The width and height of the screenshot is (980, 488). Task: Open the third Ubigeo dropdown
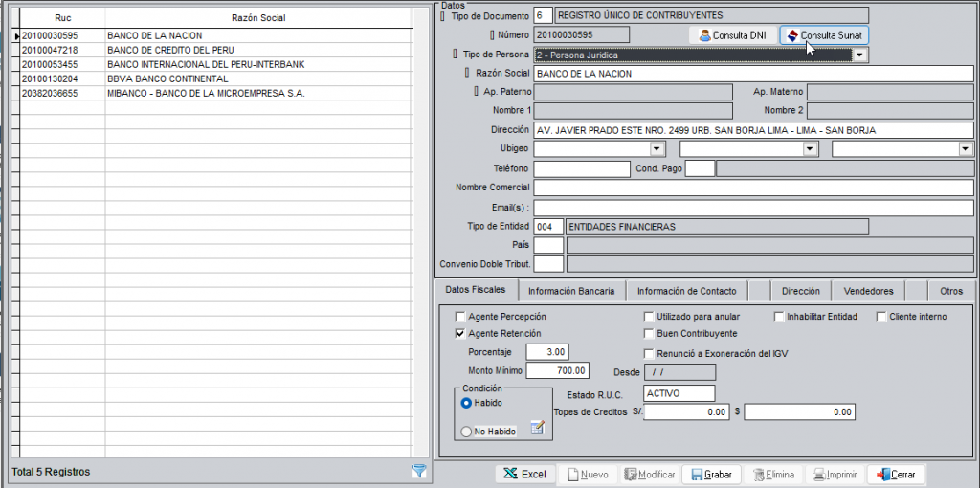click(967, 148)
